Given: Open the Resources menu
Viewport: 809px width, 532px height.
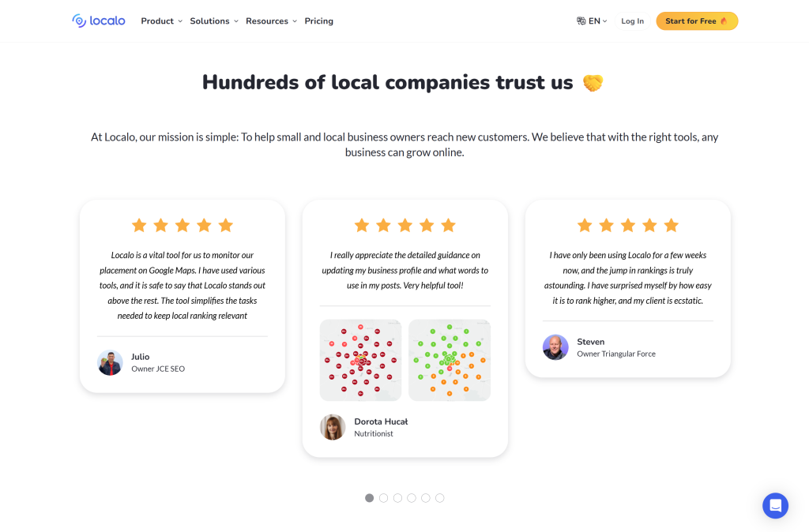Looking at the screenshot, I should click(x=272, y=21).
